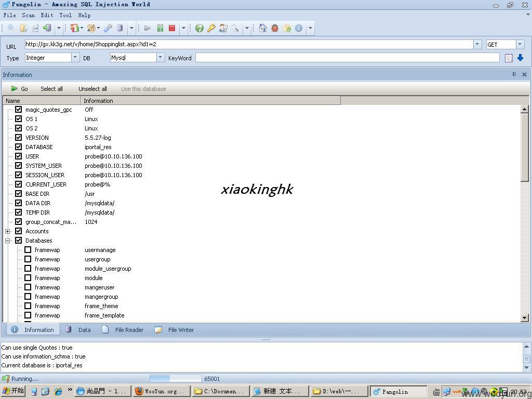Pause the scan with green pause icon
532x399 pixels.
tap(160, 28)
